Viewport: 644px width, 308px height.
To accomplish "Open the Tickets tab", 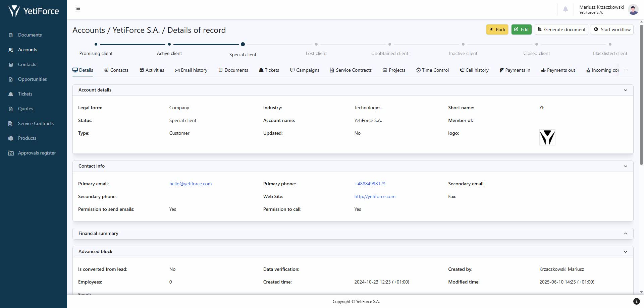I will [x=269, y=70].
